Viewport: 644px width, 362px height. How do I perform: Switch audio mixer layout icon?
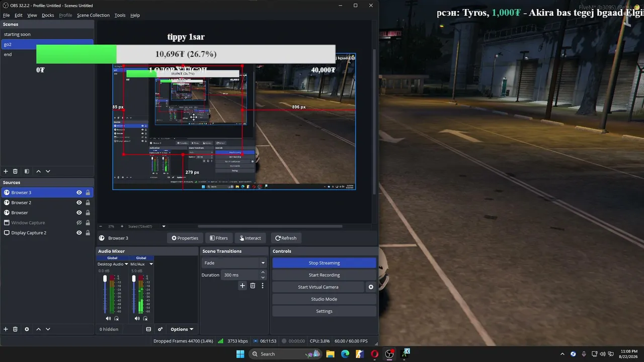[148, 329]
